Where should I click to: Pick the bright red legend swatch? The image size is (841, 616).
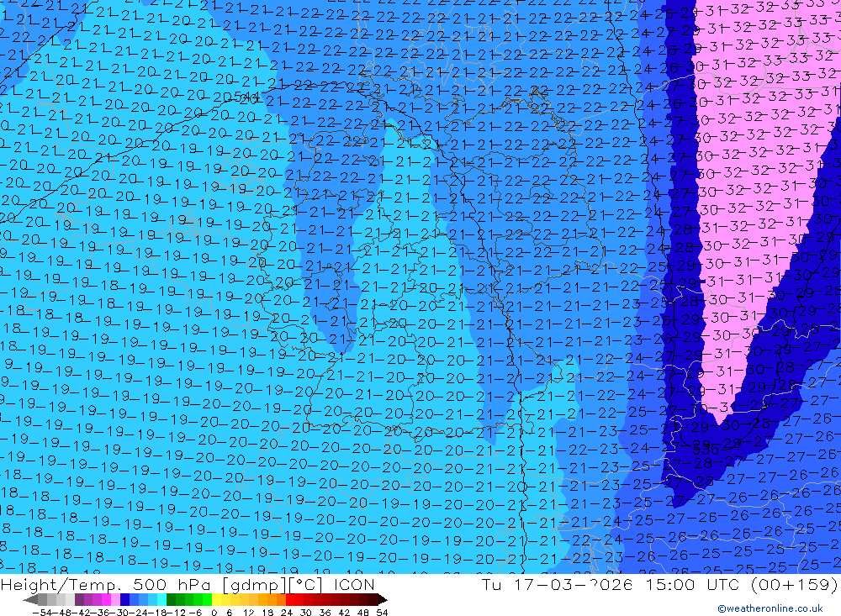pyautogui.click(x=290, y=600)
